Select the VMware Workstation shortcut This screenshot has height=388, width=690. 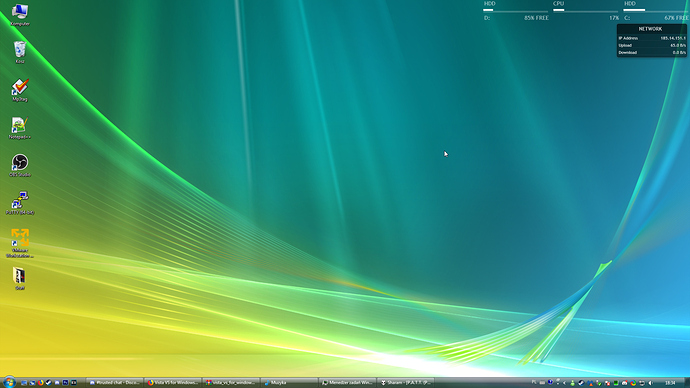click(20, 243)
